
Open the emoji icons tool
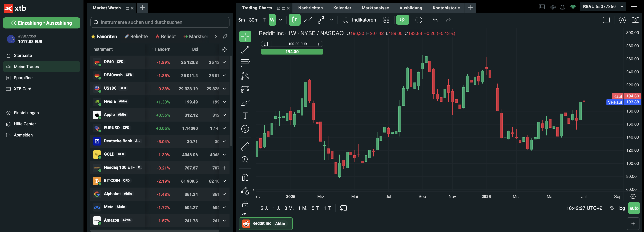tap(245, 129)
